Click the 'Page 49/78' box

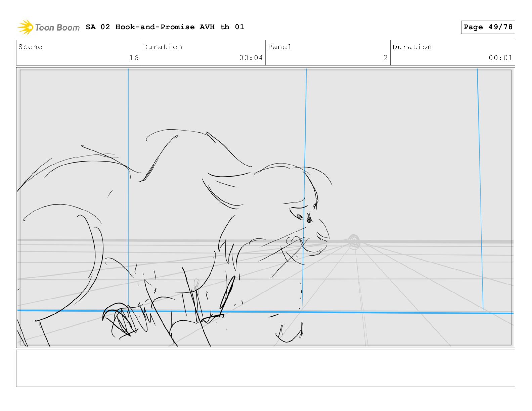488,27
